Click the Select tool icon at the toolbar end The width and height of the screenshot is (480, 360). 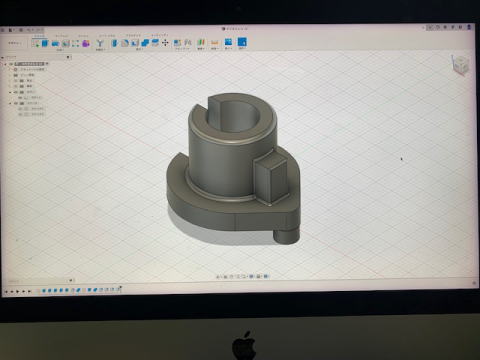242,42
